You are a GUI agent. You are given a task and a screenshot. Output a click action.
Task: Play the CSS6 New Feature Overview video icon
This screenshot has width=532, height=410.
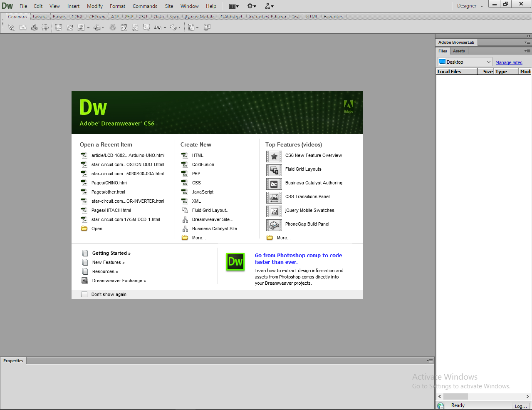pyautogui.click(x=274, y=157)
